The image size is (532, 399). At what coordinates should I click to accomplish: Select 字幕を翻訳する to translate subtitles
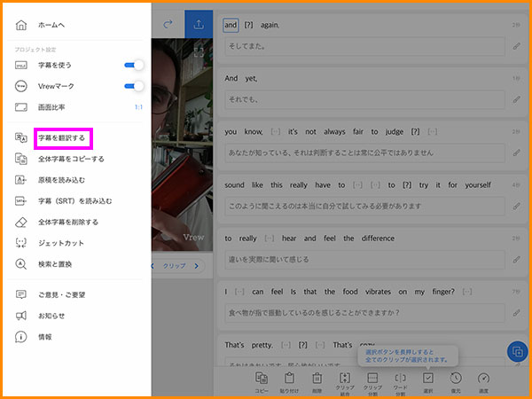click(61, 137)
